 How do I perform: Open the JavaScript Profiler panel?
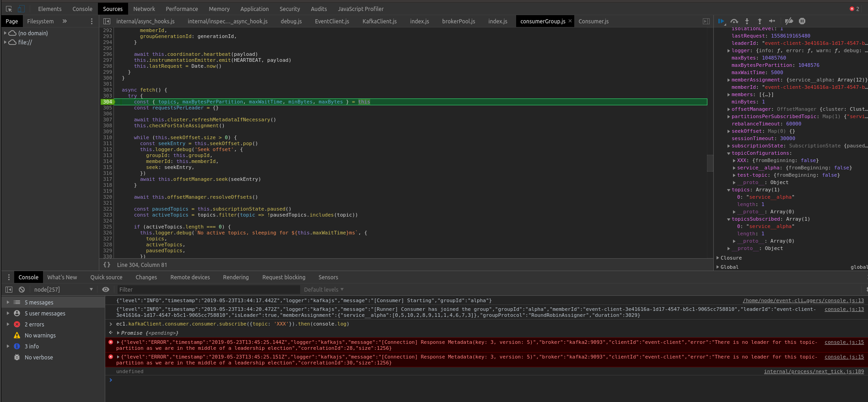[x=361, y=9]
